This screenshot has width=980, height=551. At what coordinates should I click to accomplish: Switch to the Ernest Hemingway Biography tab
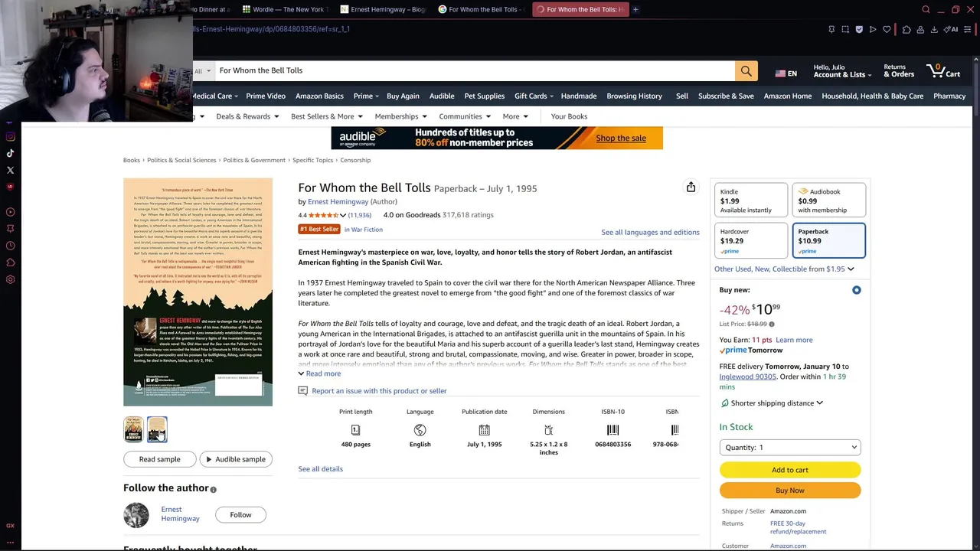[x=383, y=9]
